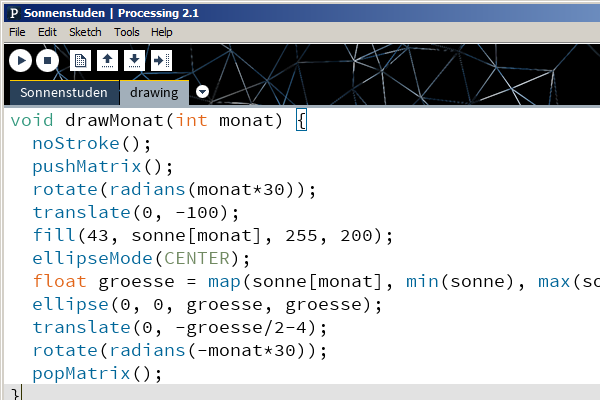This screenshot has width=600, height=400.
Task: Click the fill(43, sonne[monat], 255, 200) line
Action: click(213, 235)
